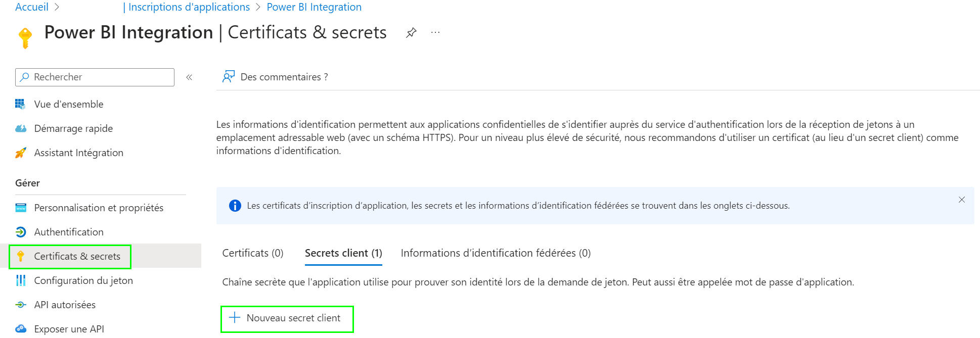The width and height of the screenshot is (980, 338).
Task: Click the Des commentaires feedback icon
Action: point(229,76)
